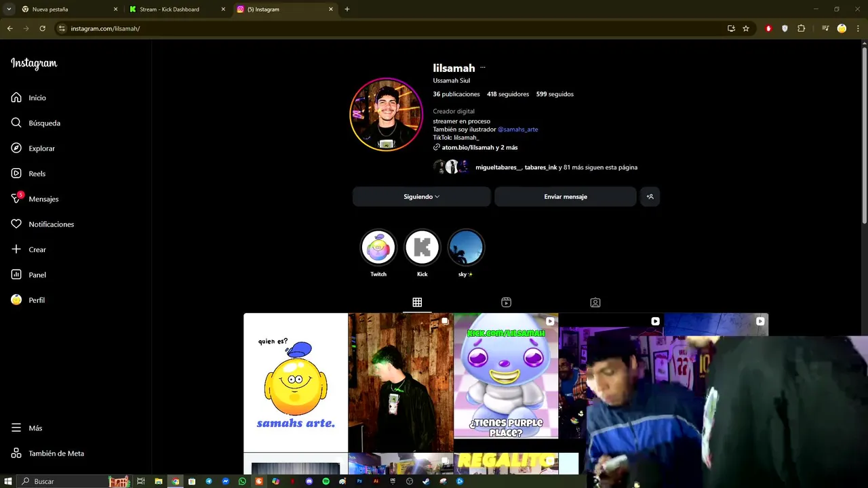The width and height of the screenshot is (868, 488).
Task: Open profile options three-dot menu
Action: pyautogui.click(x=483, y=68)
